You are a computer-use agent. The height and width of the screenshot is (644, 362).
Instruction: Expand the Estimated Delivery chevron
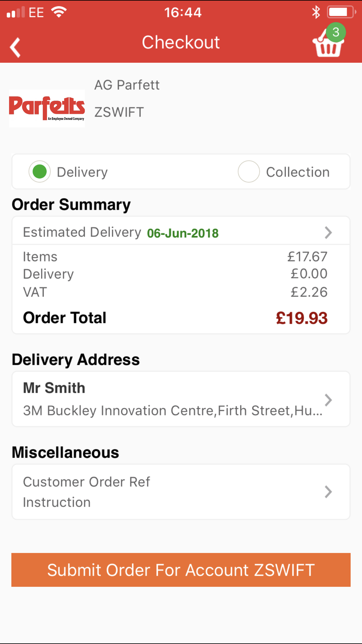[328, 233]
